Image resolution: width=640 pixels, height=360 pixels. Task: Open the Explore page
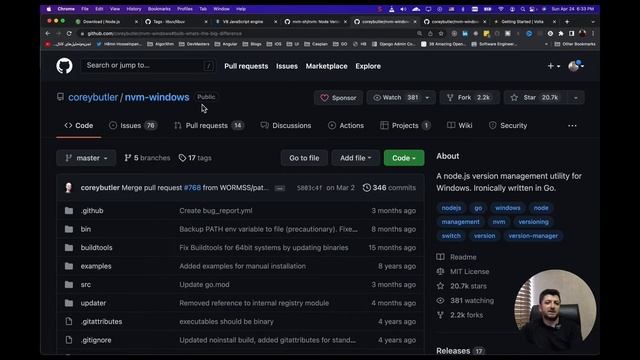[x=368, y=66]
